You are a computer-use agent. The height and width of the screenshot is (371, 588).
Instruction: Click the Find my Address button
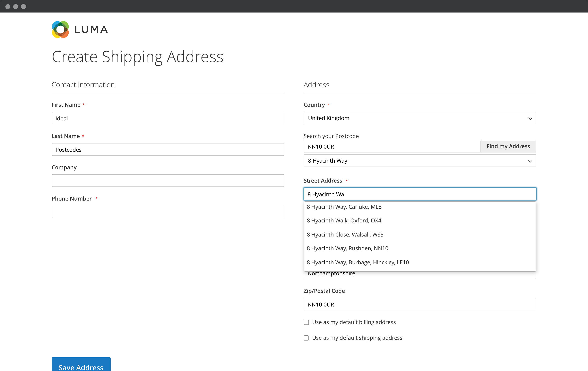pos(508,146)
